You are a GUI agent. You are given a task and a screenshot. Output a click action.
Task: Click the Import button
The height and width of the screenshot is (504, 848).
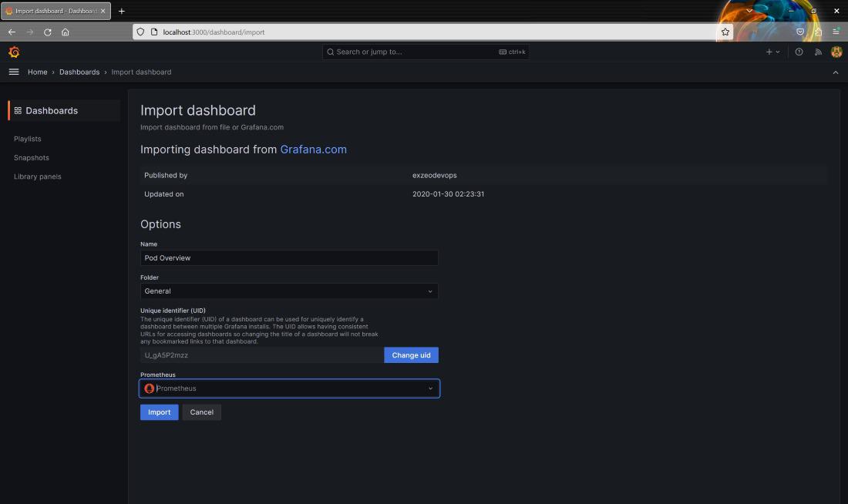(159, 412)
